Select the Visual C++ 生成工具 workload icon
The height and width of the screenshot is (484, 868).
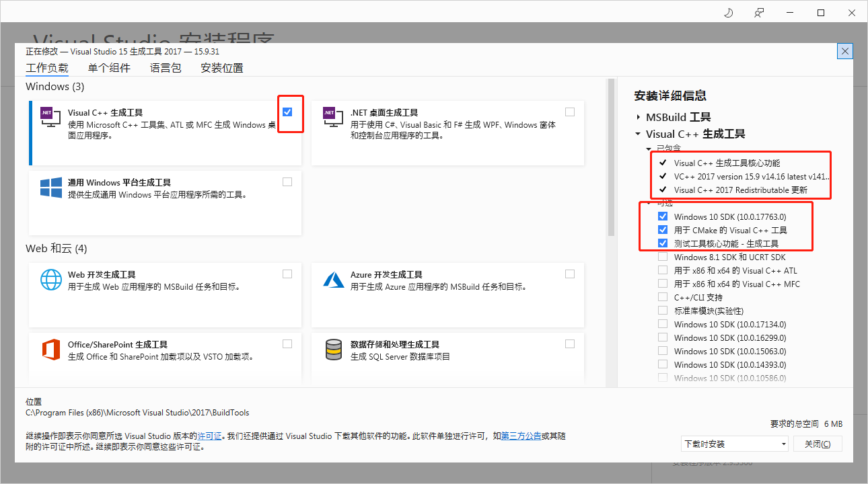pos(50,116)
